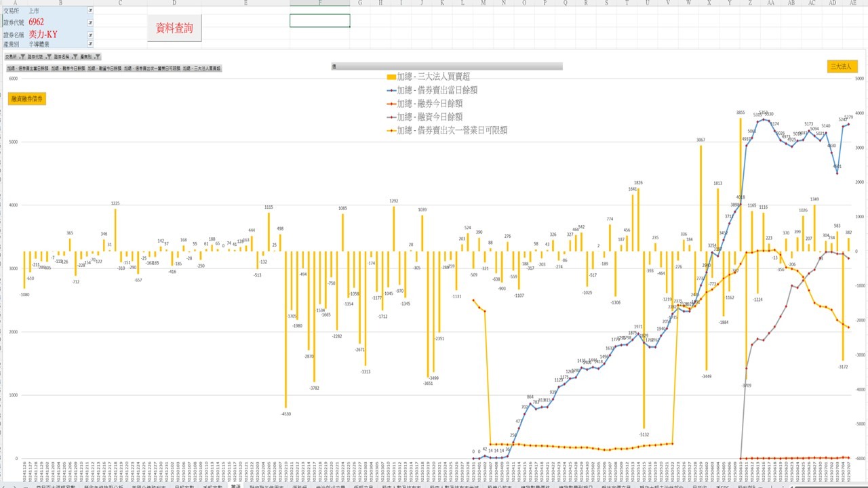Click the -5132 bar data label
Viewport: 868px width, 488px height.
click(x=644, y=434)
